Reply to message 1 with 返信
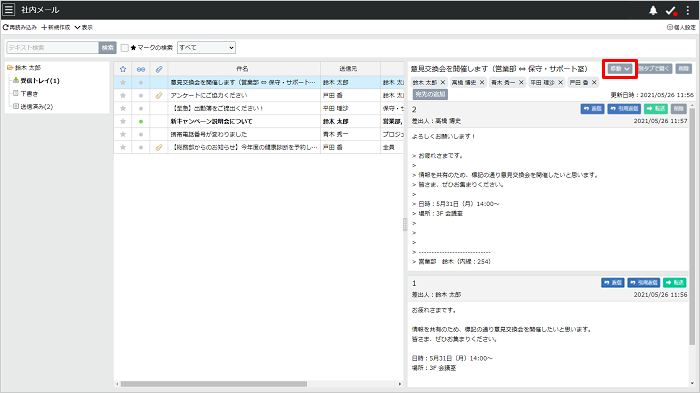 [x=612, y=283]
